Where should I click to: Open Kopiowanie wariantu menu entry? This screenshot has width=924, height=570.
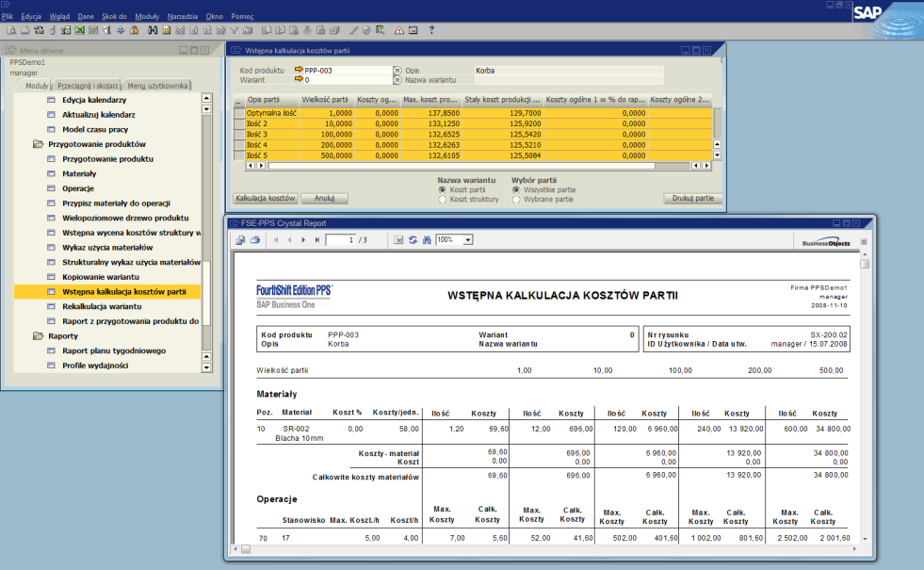click(x=101, y=276)
